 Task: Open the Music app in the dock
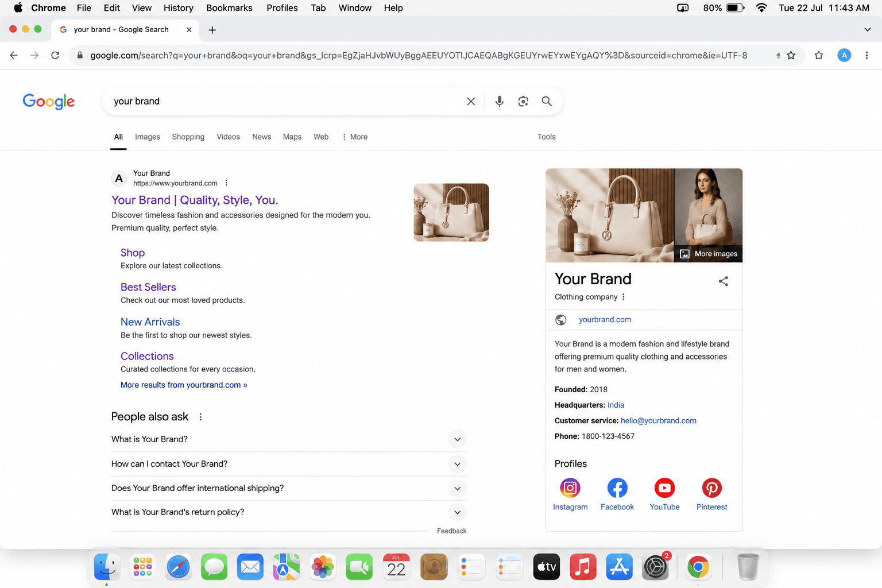pos(583,567)
